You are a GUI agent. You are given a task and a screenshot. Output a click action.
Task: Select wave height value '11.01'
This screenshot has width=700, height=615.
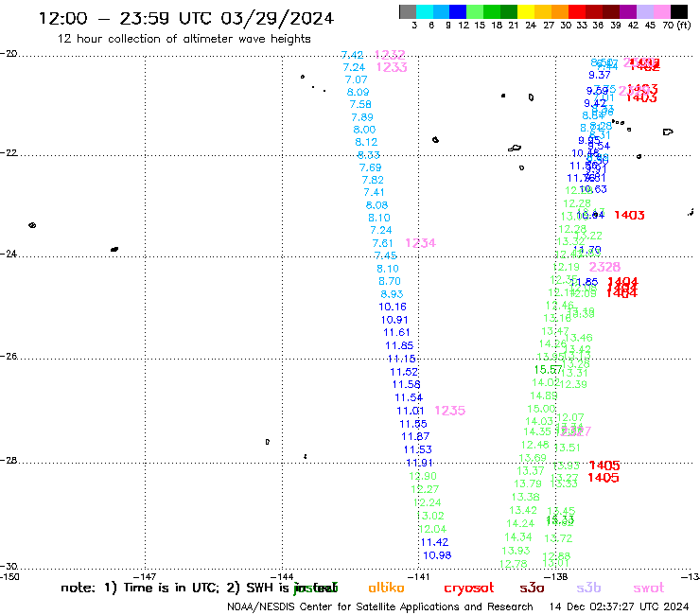tap(411, 411)
